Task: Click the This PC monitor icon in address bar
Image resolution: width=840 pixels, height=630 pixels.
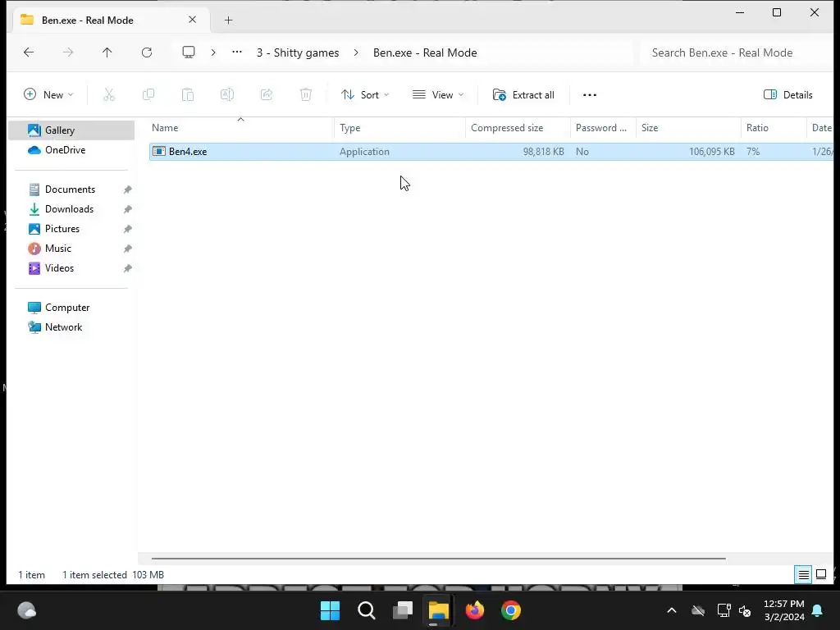Action: (189, 52)
